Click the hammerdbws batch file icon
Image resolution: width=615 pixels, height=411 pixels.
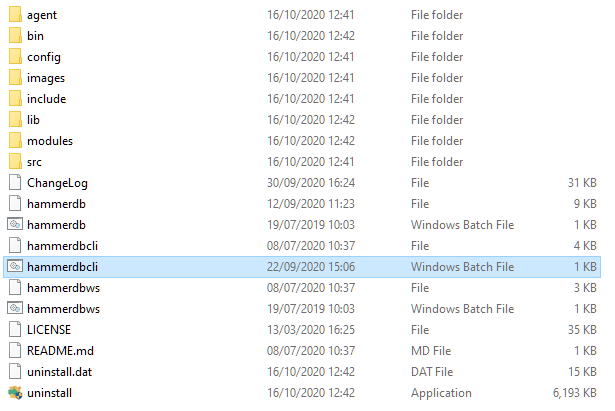tap(15, 308)
